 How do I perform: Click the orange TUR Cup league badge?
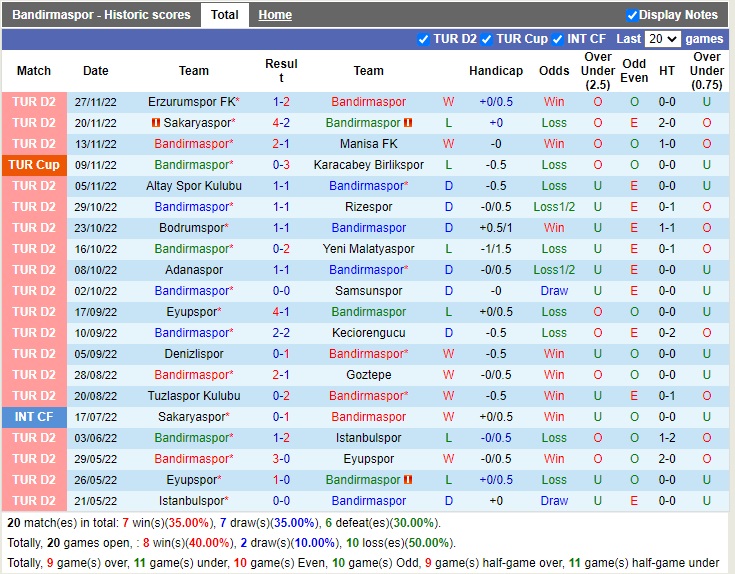point(34,165)
